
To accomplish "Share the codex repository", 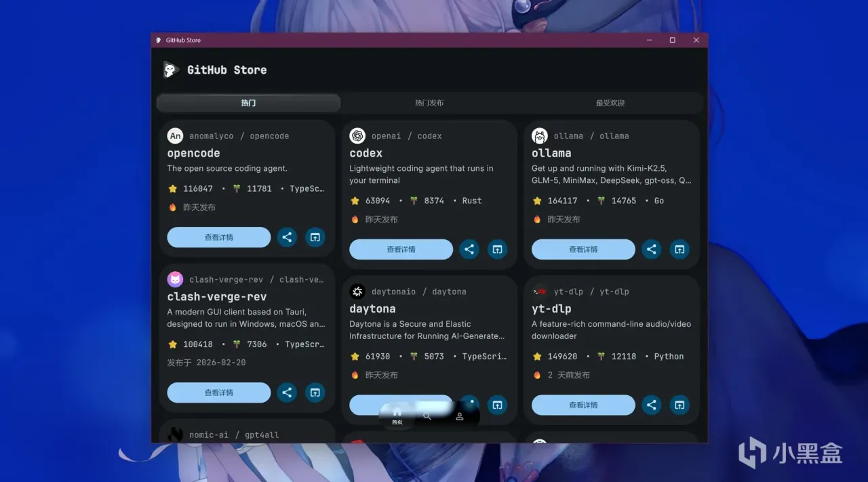I will pos(469,249).
